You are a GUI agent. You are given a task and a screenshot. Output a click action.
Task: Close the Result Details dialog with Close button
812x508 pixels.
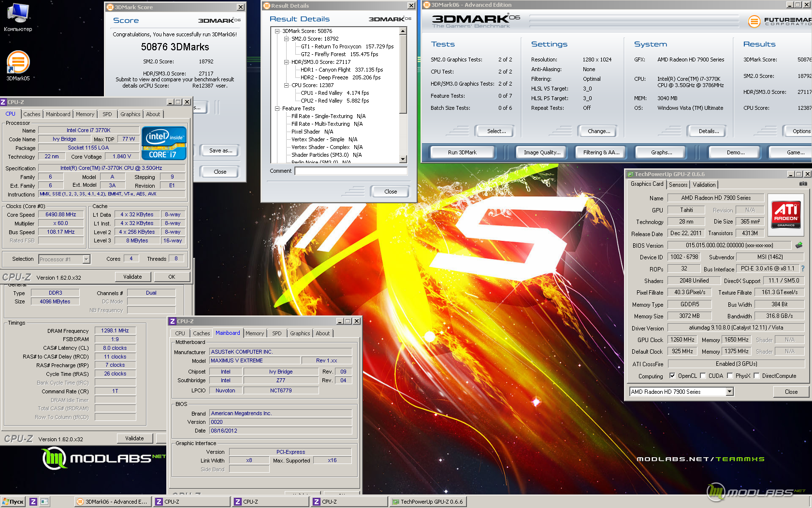coord(391,192)
